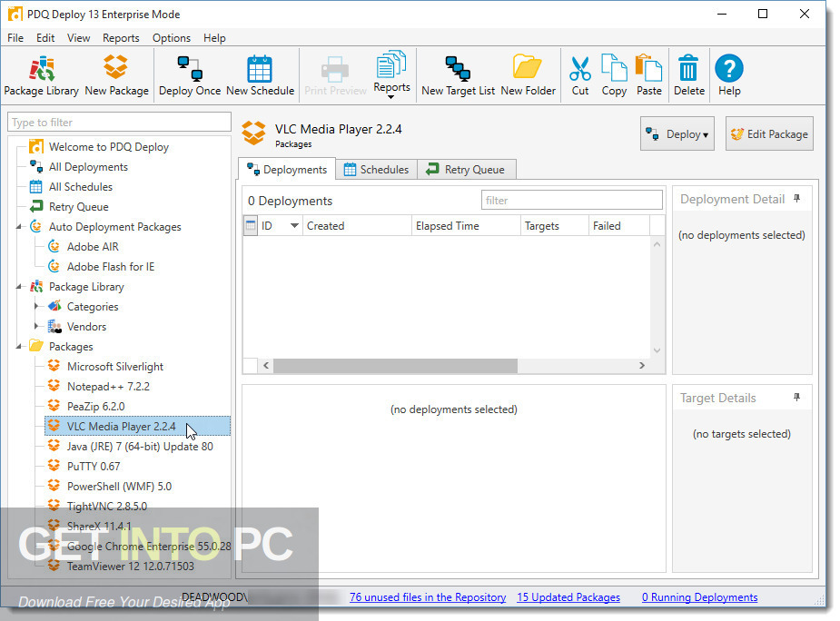Open the Edit menu
840x621 pixels.
(45, 38)
